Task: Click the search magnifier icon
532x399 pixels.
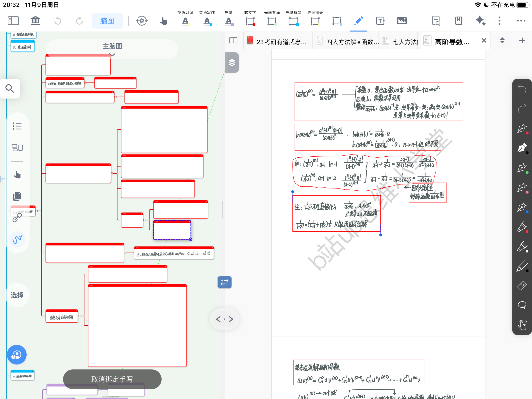Action: (x=10, y=89)
